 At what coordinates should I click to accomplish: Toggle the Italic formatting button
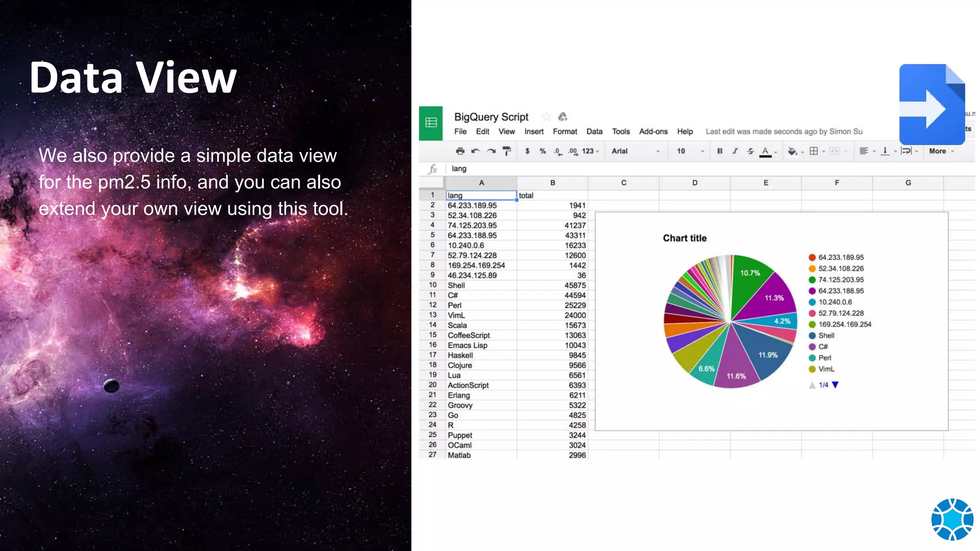tap(735, 151)
